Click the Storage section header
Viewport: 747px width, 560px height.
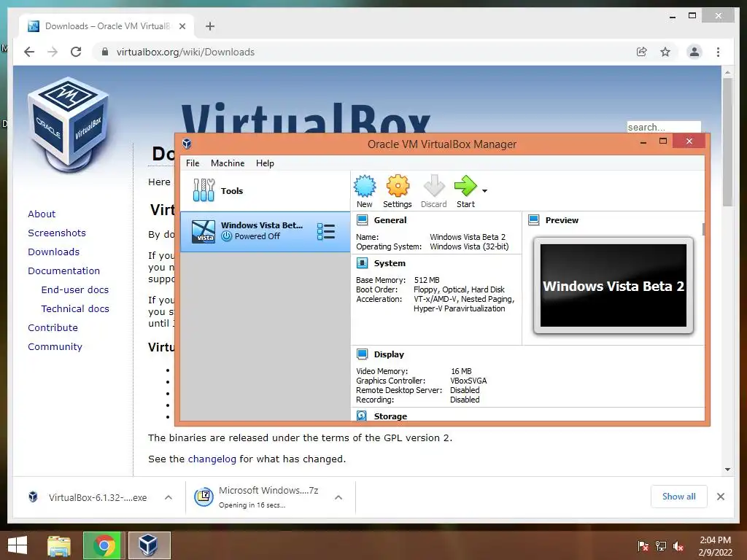pyautogui.click(x=391, y=416)
